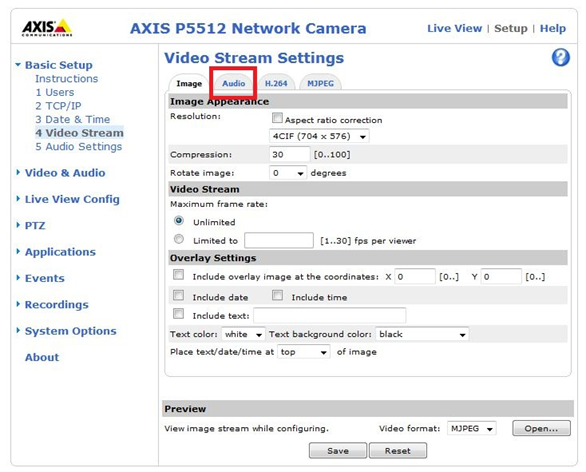Click the Open... preview button
This screenshot has height=472, width=586.
[x=541, y=429]
